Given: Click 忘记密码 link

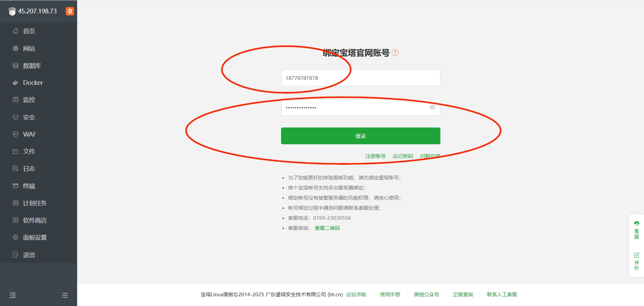Looking at the screenshot, I should [403, 156].
